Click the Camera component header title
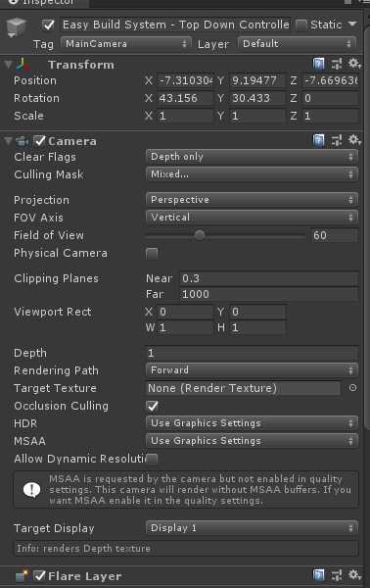Image resolution: width=370 pixels, height=588 pixels. point(72,141)
